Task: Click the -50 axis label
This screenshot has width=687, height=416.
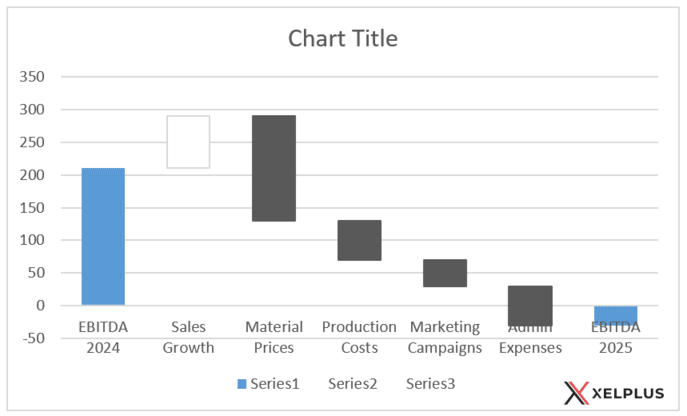Action: pos(33,339)
